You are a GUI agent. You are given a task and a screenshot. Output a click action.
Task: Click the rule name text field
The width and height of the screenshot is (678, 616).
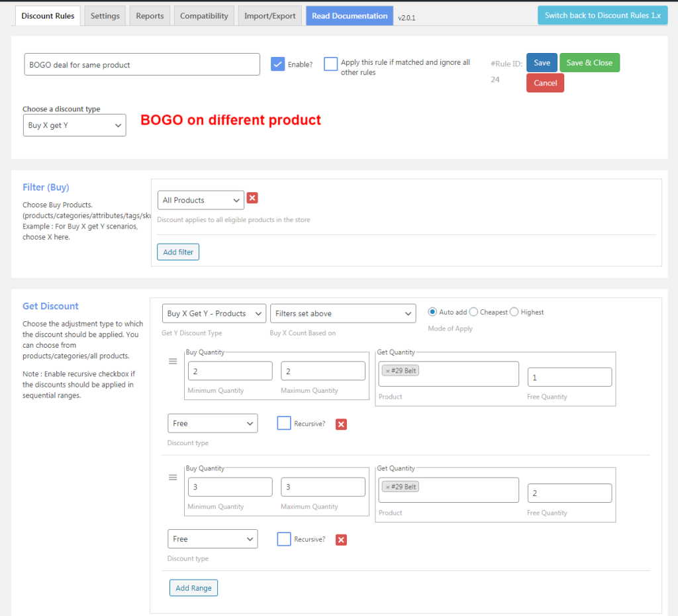click(142, 64)
